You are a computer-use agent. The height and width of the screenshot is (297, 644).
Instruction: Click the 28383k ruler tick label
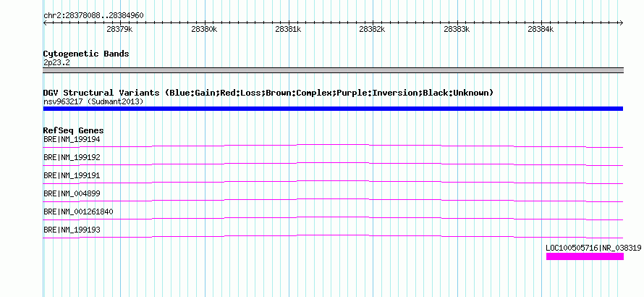click(x=457, y=30)
